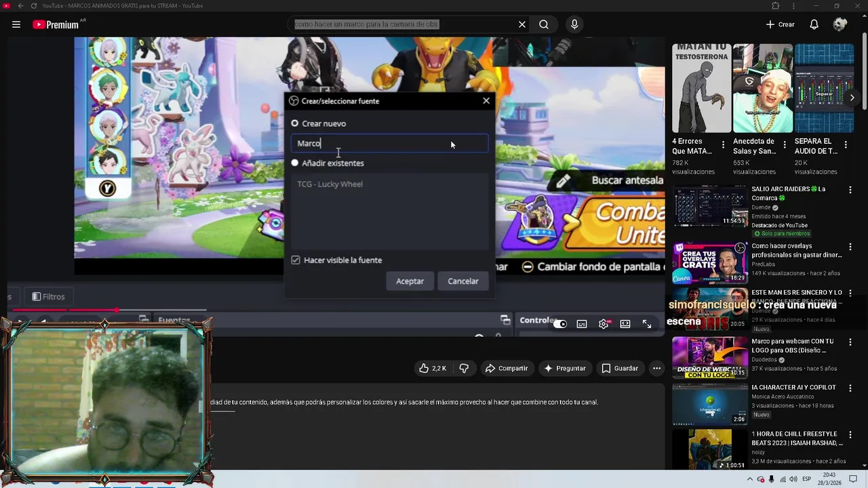Open the CREA TUS OVERLAYS GRATIS thumbnail
The height and width of the screenshot is (488, 868).
pos(710,262)
